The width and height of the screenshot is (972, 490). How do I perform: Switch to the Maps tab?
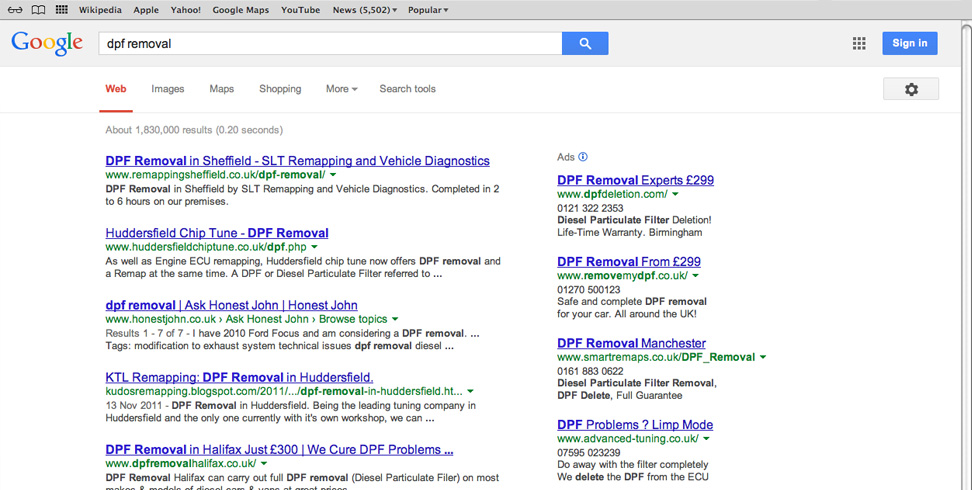221,89
